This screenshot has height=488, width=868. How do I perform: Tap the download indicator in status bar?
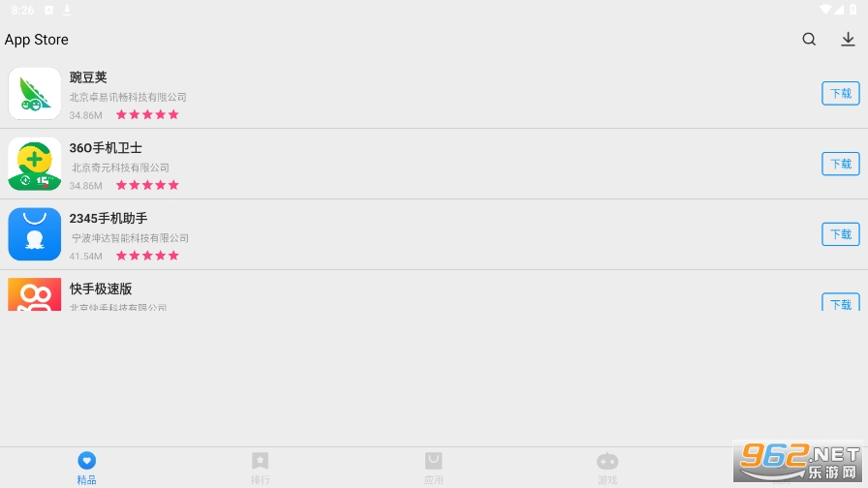pyautogui.click(x=67, y=10)
